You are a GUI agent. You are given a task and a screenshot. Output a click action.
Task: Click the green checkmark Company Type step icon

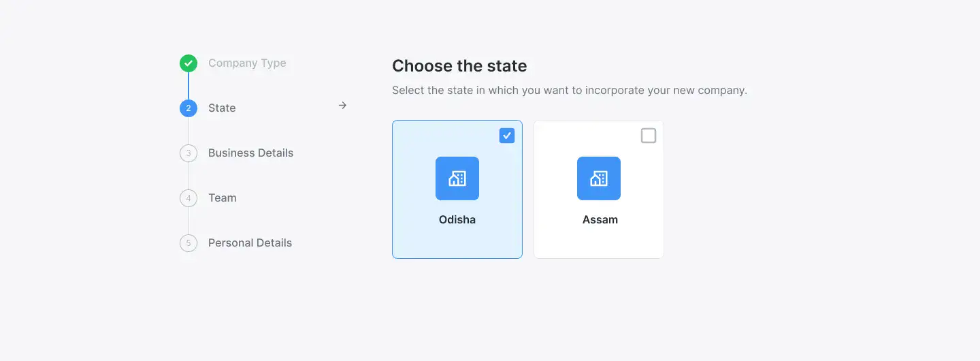[189, 63]
